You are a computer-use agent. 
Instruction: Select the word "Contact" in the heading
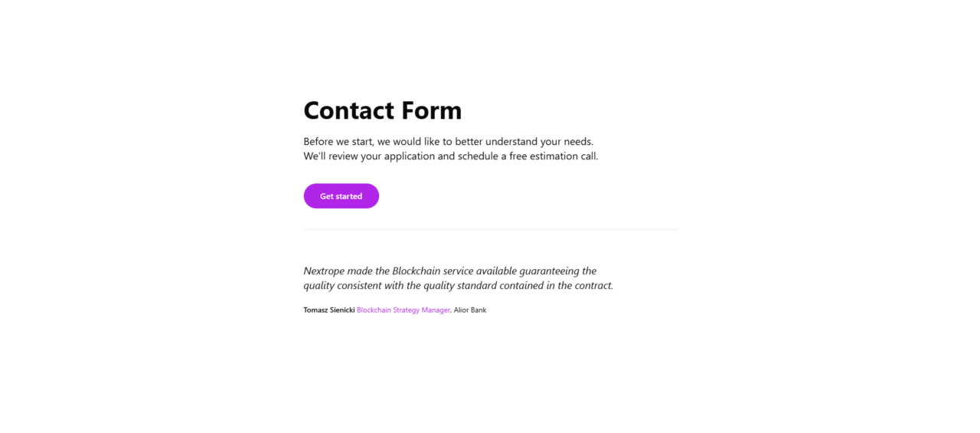(348, 110)
